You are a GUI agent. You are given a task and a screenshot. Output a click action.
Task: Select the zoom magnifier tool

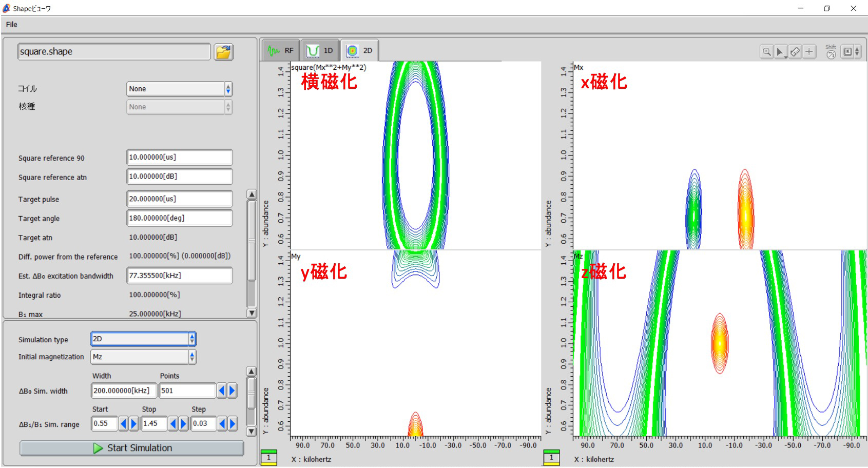point(766,52)
